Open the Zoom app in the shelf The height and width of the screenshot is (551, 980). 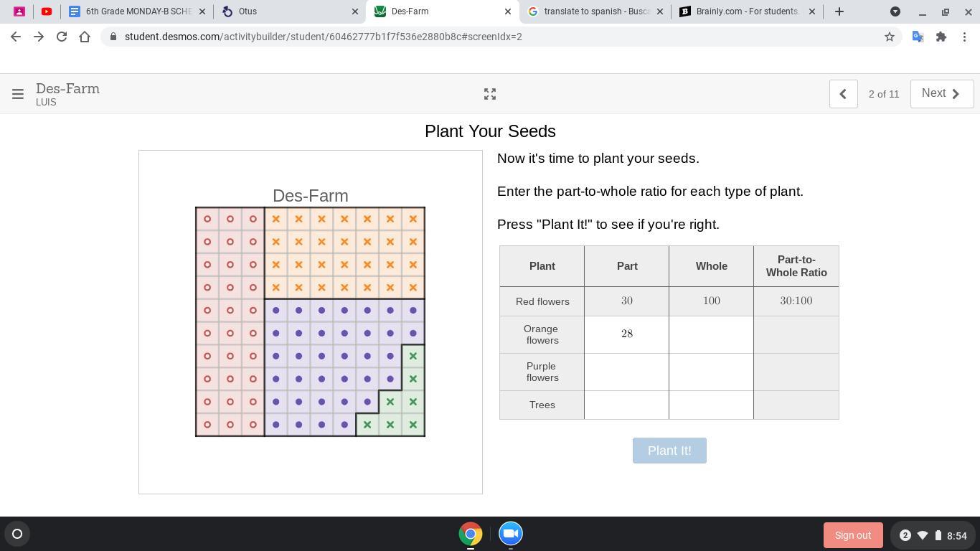click(x=511, y=534)
